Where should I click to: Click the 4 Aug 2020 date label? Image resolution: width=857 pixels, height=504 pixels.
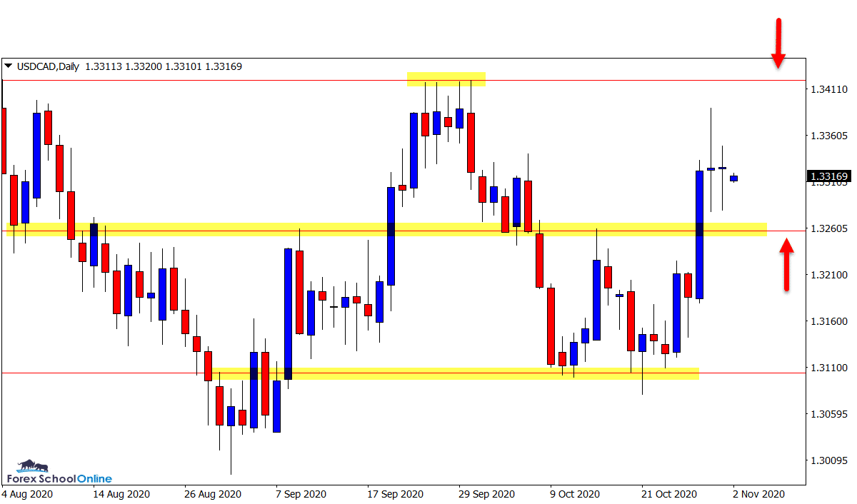point(27,494)
